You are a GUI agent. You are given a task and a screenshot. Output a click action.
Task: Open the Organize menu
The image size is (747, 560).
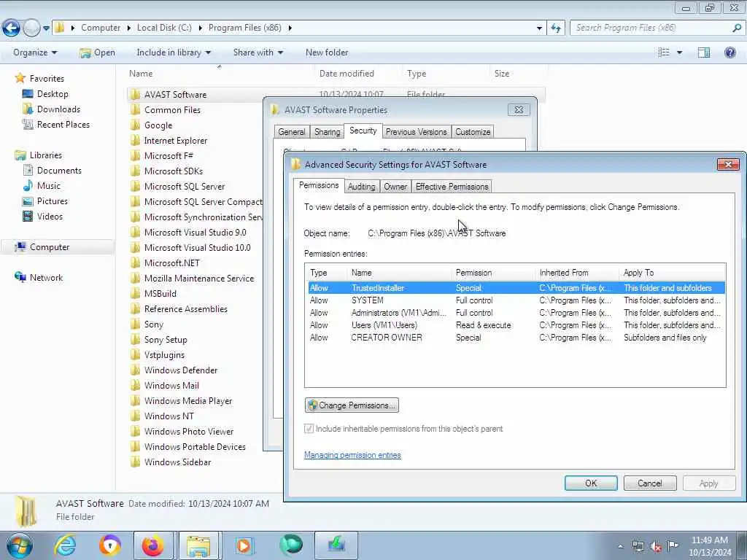point(35,52)
